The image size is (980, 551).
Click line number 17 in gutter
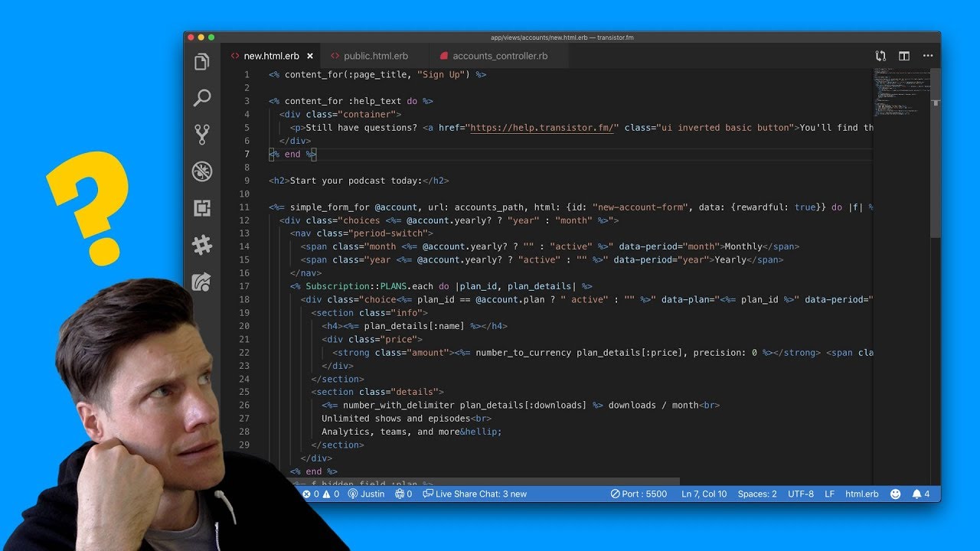(244, 286)
